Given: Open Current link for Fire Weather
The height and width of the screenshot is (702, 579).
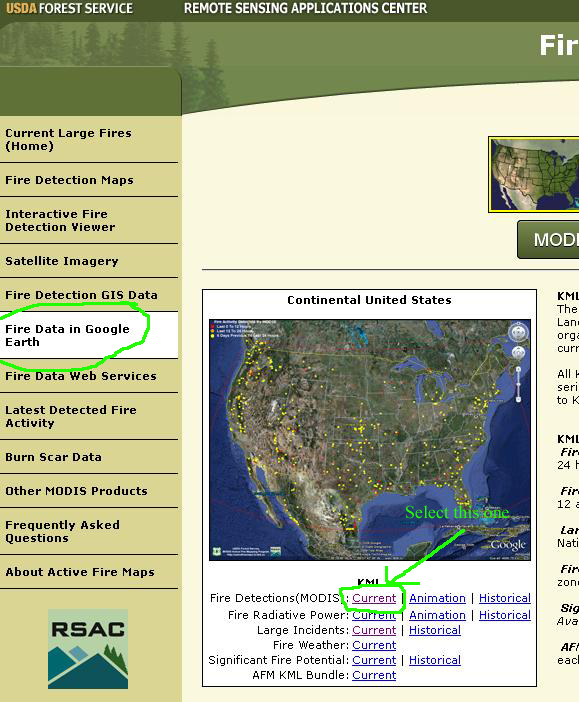Looking at the screenshot, I should tap(374, 645).
